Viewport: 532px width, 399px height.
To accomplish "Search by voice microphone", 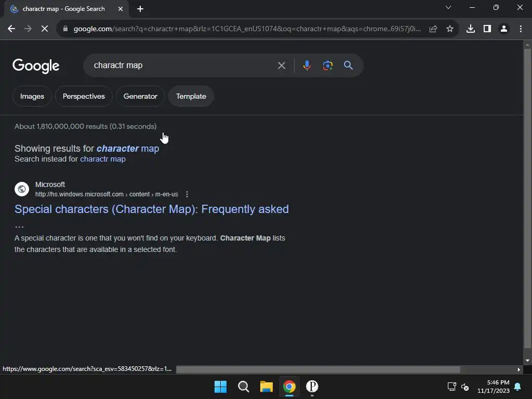I will 307,65.
